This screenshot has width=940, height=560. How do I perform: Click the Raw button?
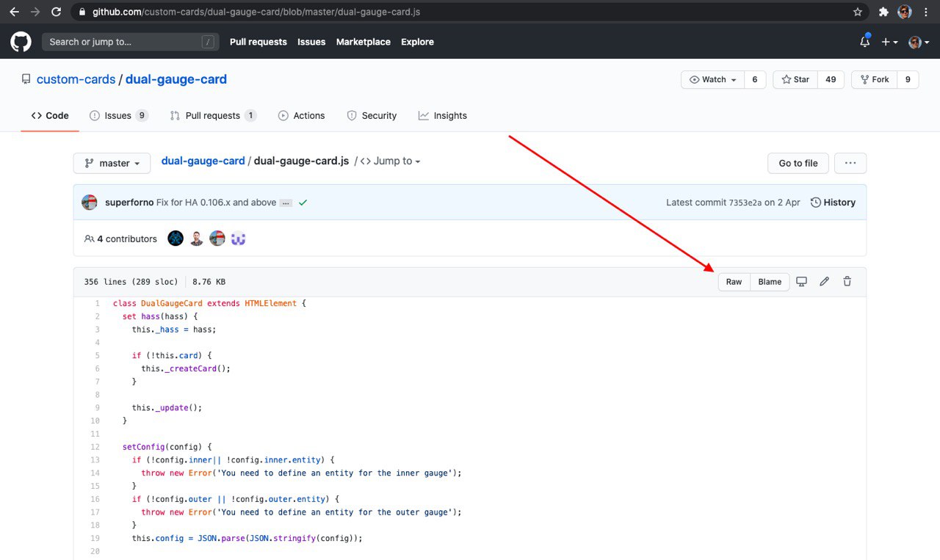[x=734, y=282]
